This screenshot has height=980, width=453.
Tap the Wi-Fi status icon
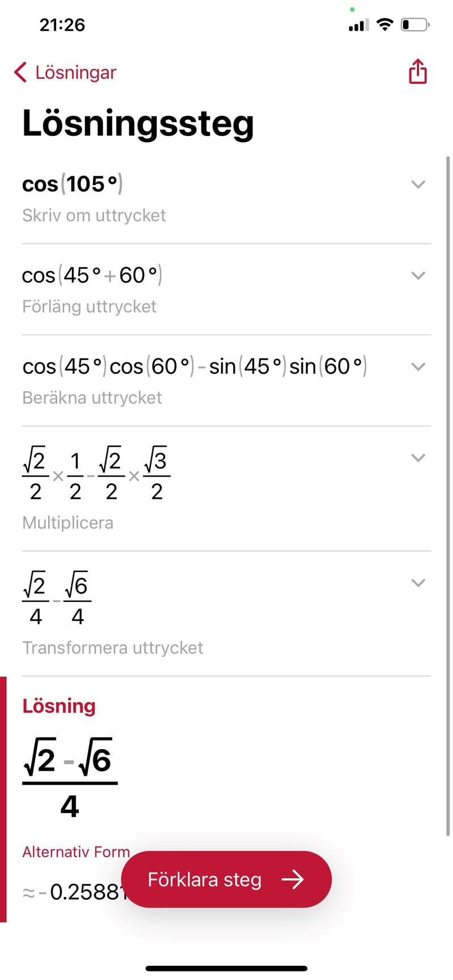pos(385,25)
